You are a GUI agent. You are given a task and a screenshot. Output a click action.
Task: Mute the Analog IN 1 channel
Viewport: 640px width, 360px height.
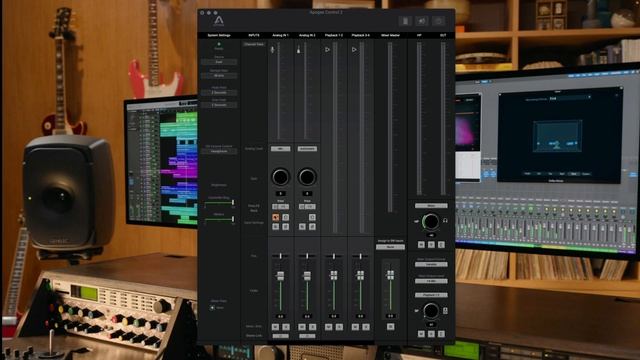(x=276, y=327)
